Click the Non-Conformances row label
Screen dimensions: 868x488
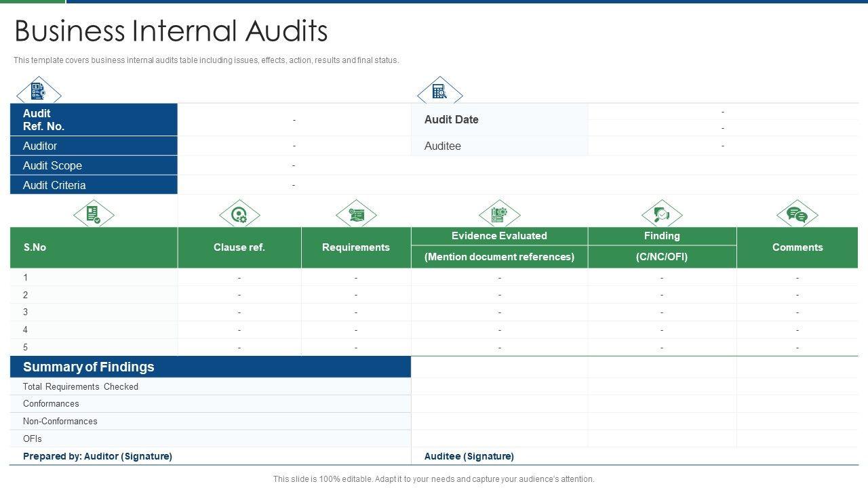click(60, 421)
